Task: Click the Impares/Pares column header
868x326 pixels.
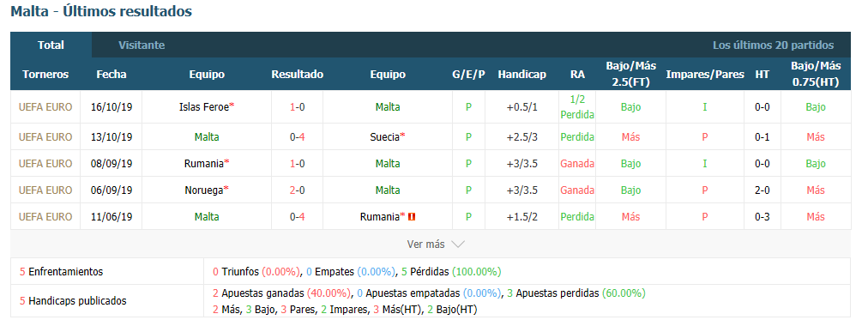Action: tap(705, 74)
